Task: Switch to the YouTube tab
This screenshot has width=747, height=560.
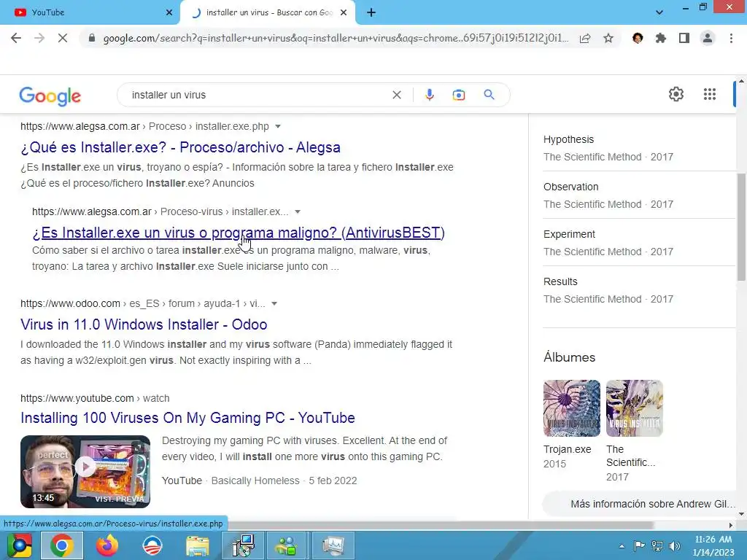Action: click(x=90, y=12)
